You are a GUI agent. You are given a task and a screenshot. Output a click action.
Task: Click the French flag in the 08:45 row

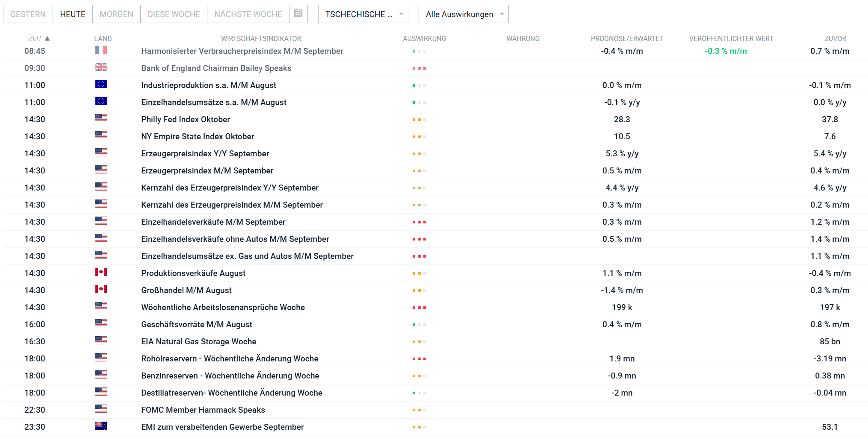[101, 50]
